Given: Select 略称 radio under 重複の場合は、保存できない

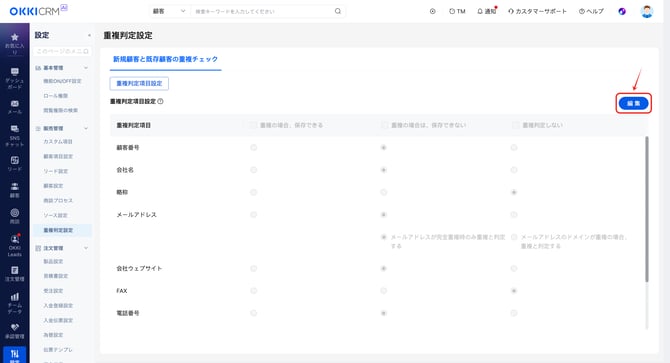Looking at the screenshot, I should (383, 192).
